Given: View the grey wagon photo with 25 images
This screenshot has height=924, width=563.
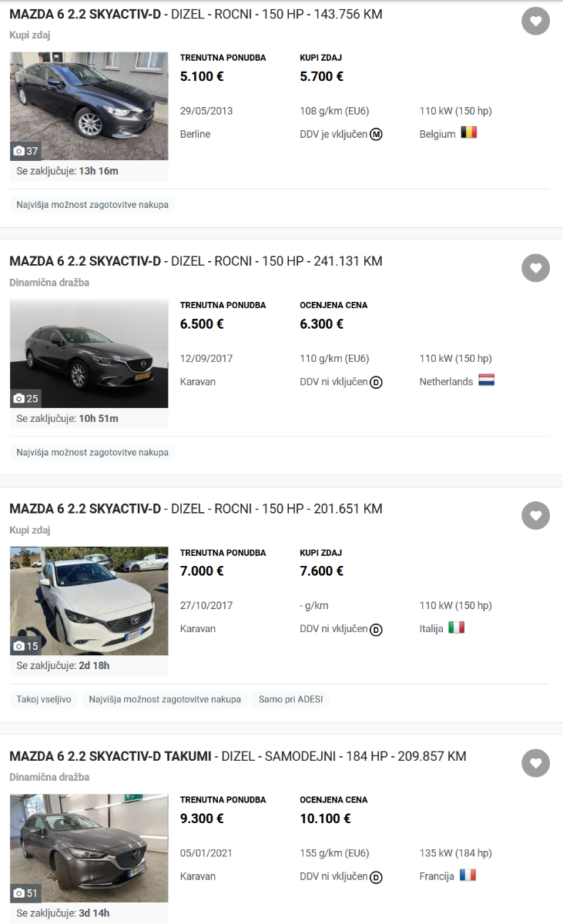Looking at the screenshot, I should coord(89,353).
